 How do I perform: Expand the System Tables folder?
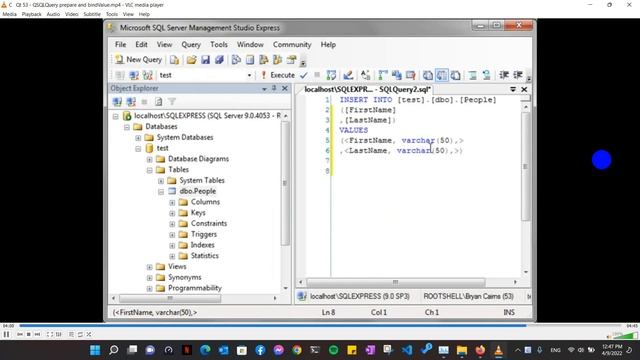(x=161, y=181)
